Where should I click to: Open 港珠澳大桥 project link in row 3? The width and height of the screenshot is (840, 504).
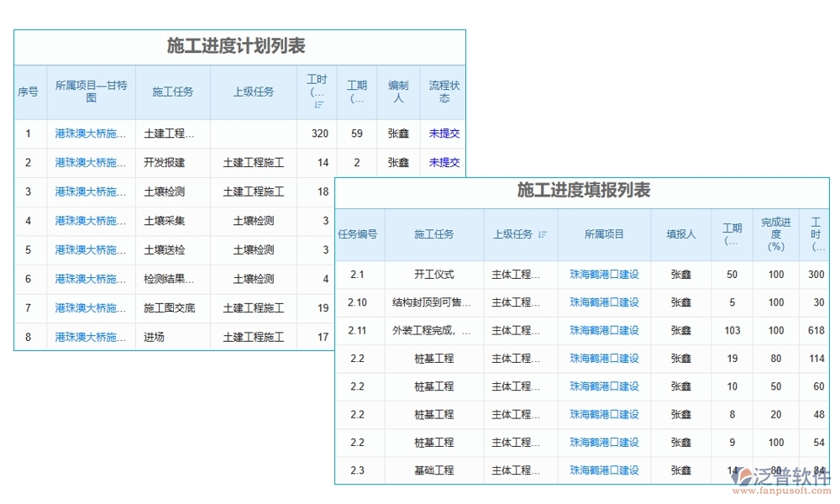coord(90,192)
